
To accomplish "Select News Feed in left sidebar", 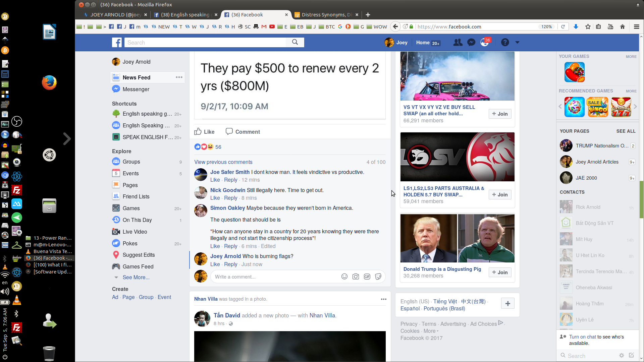I will point(148,77).
